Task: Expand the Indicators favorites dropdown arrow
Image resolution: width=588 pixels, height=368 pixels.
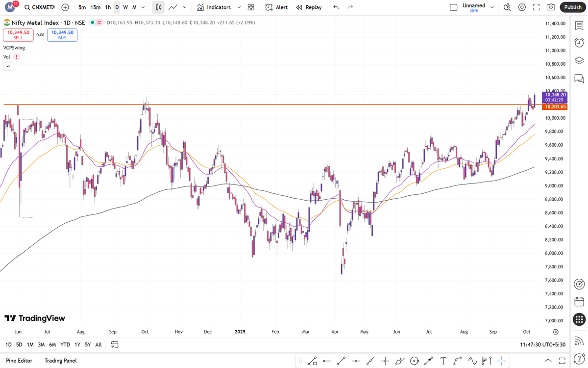Action: (x=239, y=7)
